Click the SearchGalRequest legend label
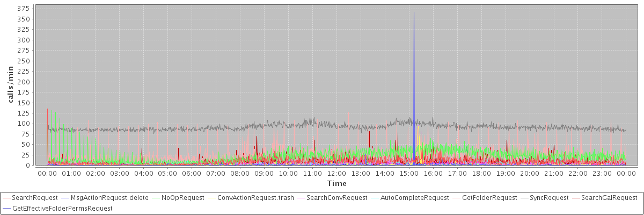The height and width of the screenshot is (215, 644). pos(609,198)
